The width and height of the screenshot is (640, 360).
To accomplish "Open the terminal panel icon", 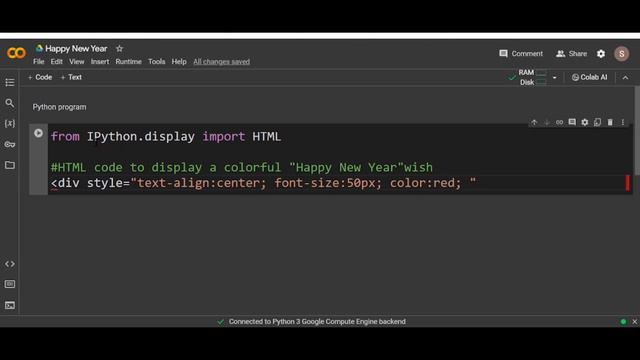I will coord(10,305).
